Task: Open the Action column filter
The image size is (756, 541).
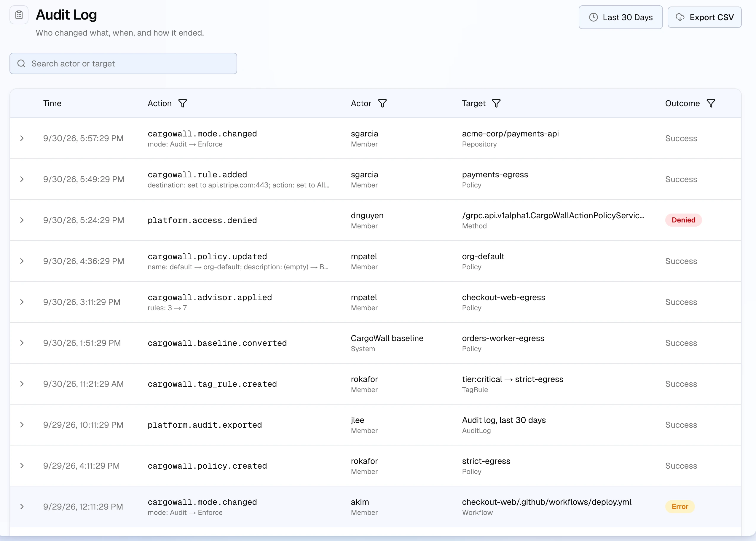Action: point(182,104)
